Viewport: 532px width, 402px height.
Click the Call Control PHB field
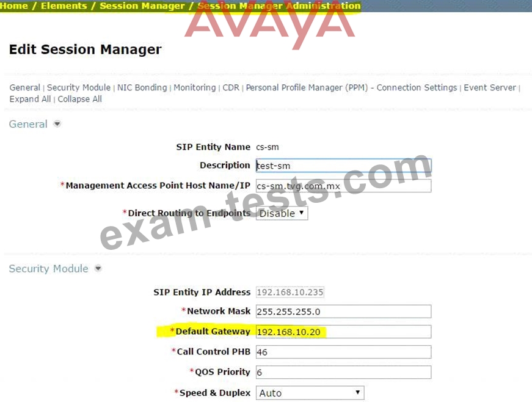[x=344, y=352]
